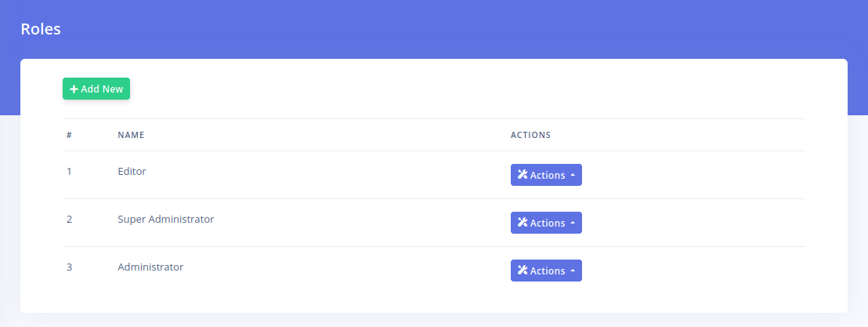Click the NAME column header
The width and height of the screenshot is (868, 327).
click(131, 135)
